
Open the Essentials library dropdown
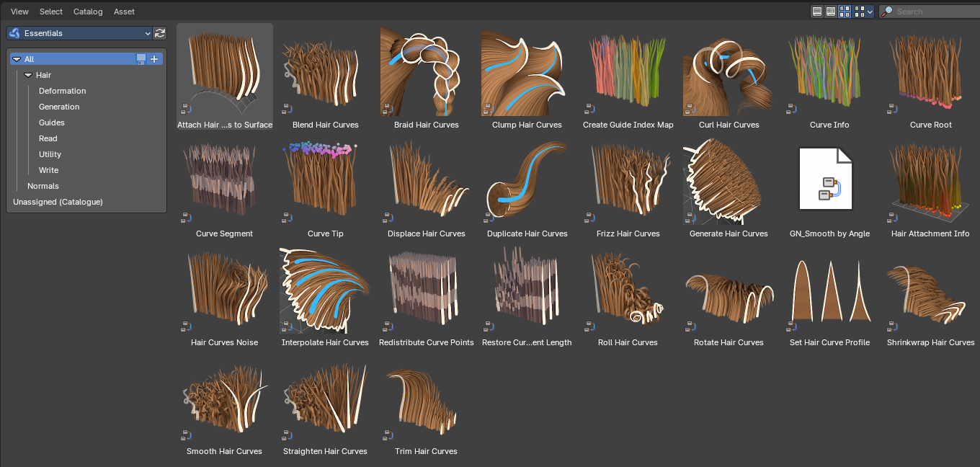79,33
